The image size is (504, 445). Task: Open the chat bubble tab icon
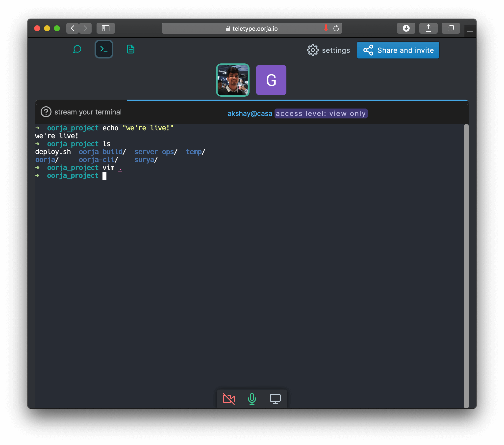click(77, 49)
